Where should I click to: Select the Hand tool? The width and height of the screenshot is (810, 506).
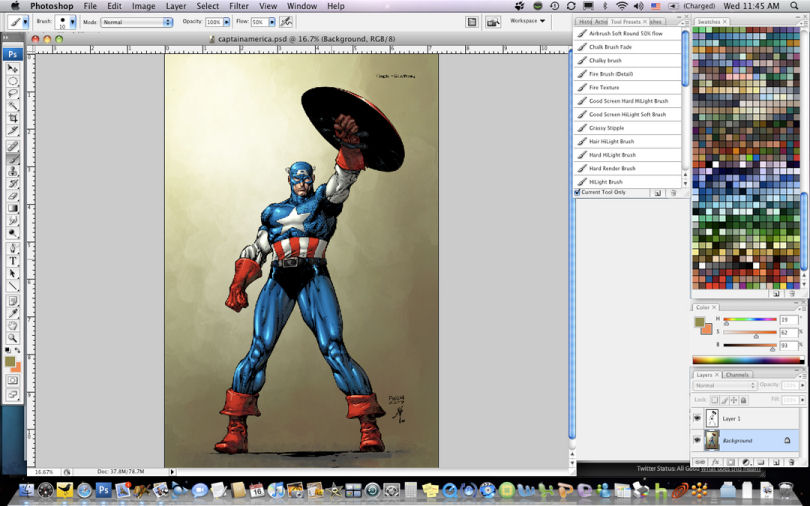click(13, 326)
